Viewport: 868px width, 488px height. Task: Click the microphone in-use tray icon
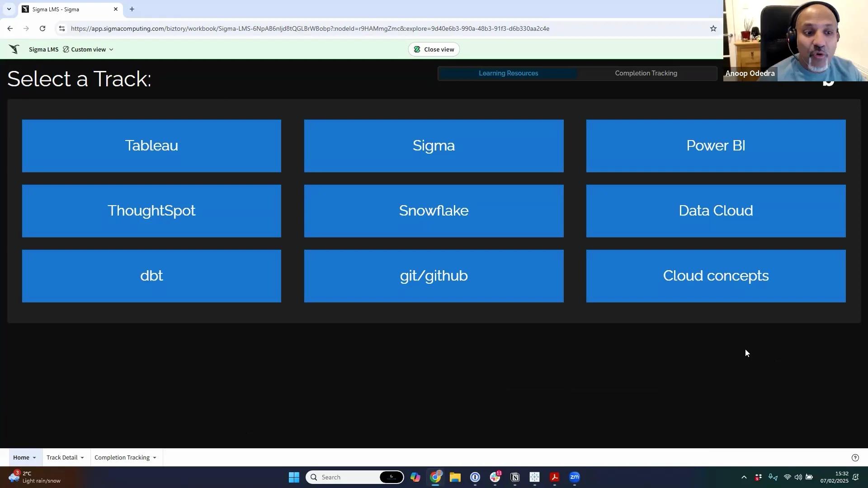pos(773,477)
